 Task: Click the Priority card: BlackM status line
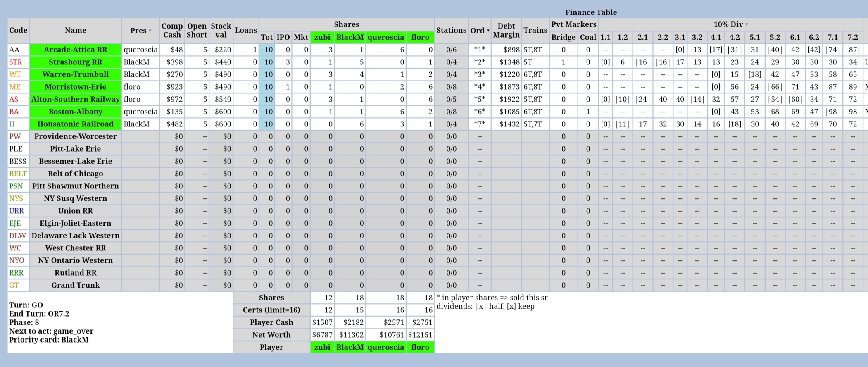click(x=49, y=340)
